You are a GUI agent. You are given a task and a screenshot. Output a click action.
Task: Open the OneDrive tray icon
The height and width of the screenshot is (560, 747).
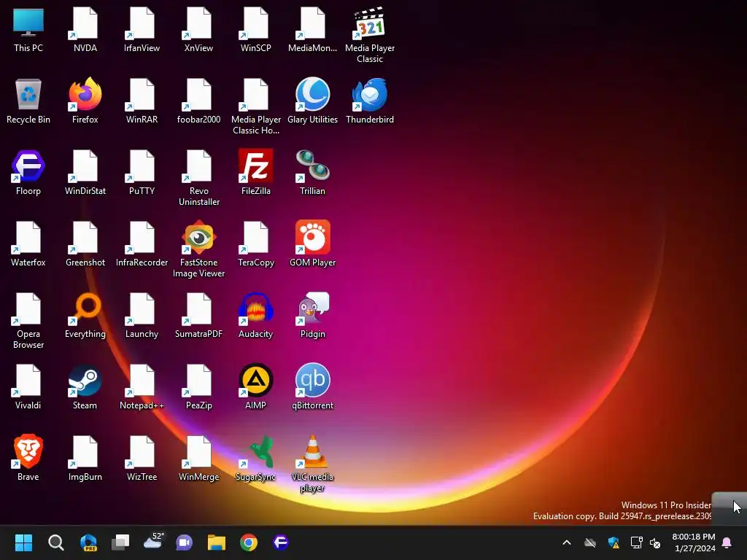(590, 542)
